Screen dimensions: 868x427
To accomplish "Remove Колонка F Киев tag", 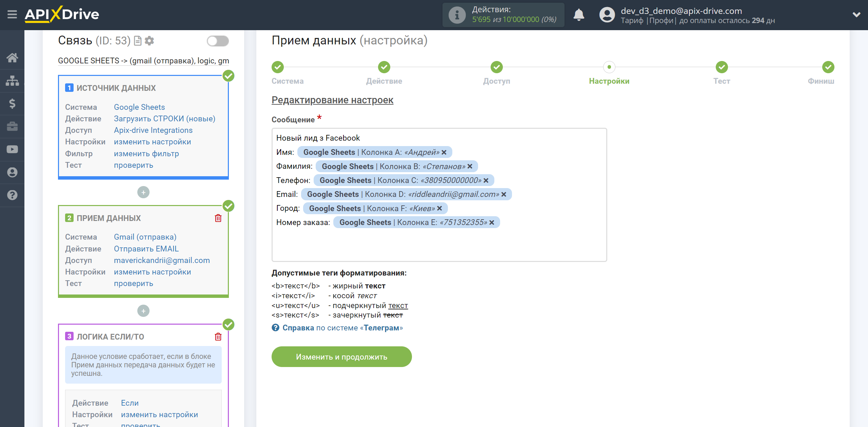I will tap(439, 208).
